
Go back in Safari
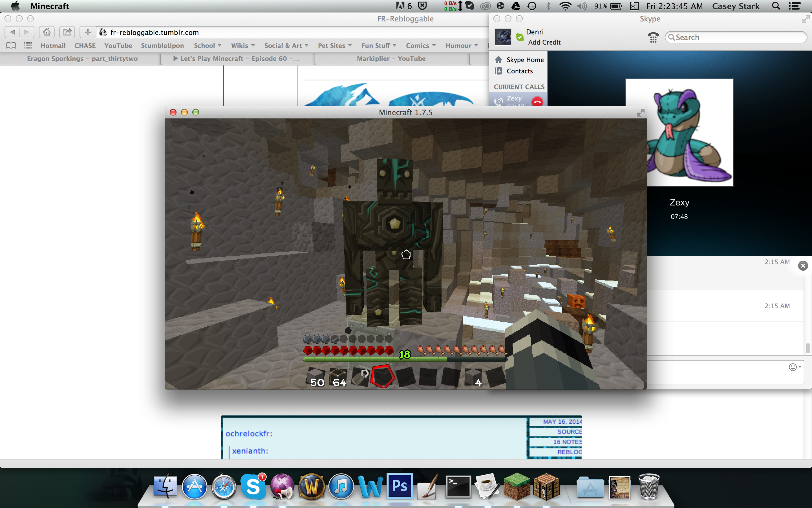pos(12,32)
